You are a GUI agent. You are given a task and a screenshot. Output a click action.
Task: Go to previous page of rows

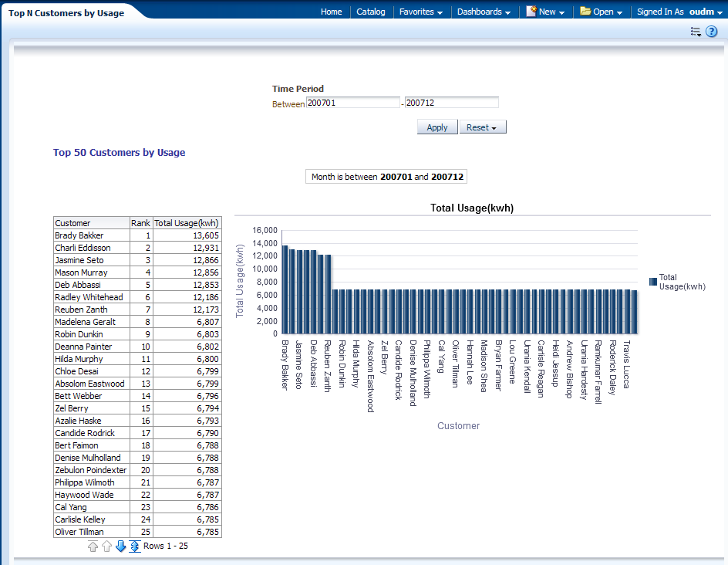(106, 546)
